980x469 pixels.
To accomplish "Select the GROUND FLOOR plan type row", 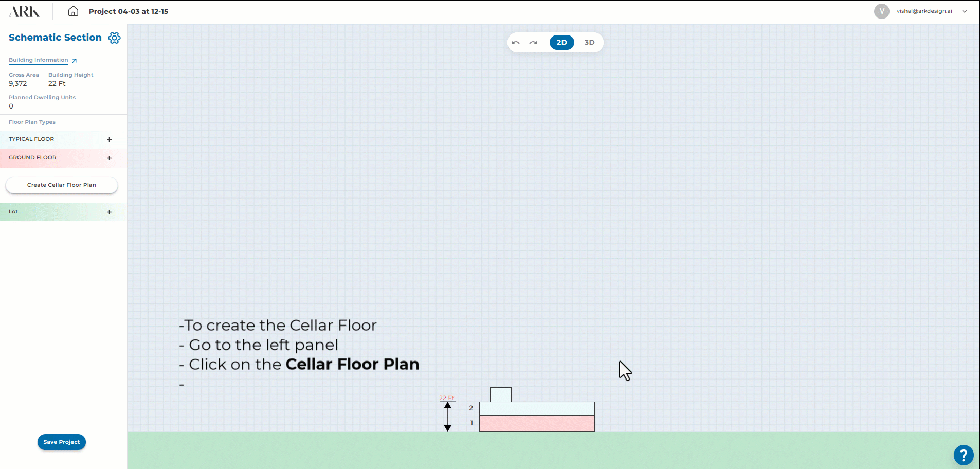I will [32, 158].
